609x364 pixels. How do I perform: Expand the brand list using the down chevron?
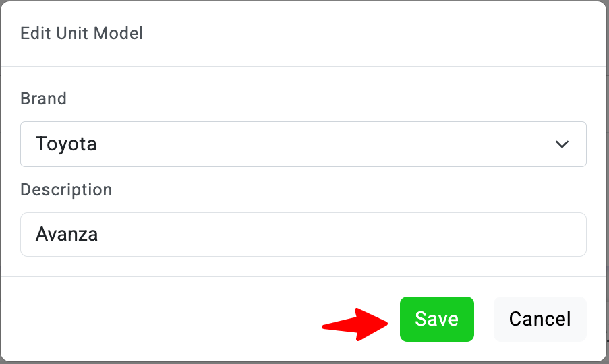(x=562, y=144)
